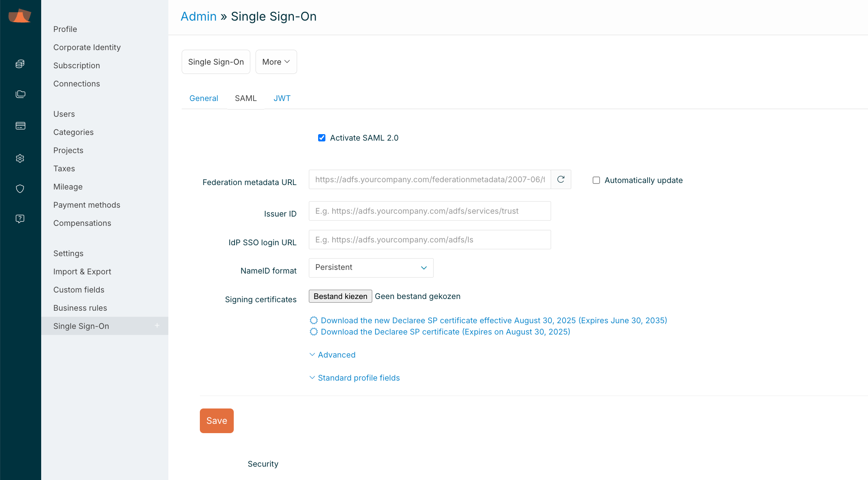The image size is (868, 480).
Task: Click the Declaree logo in the sidebar
Action: (20, 16)
